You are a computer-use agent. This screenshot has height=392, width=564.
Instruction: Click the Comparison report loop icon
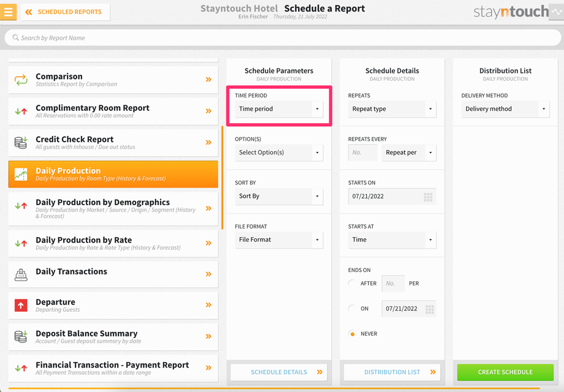pos(21,80)
